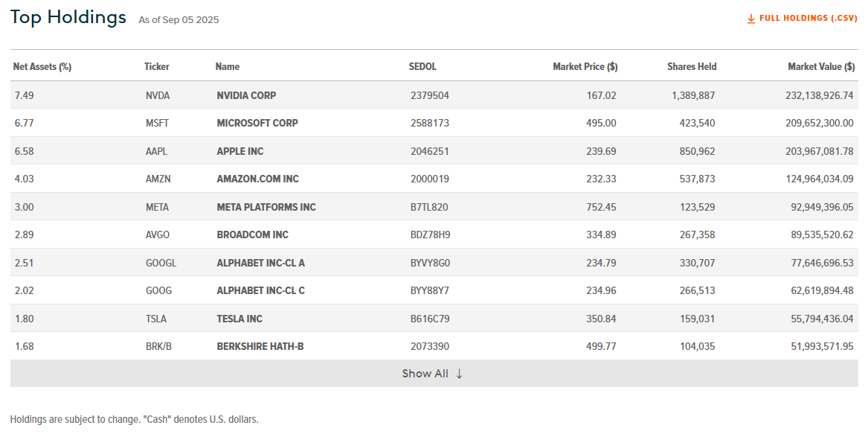Click the AAPL ticker symbol

[157, 151]
